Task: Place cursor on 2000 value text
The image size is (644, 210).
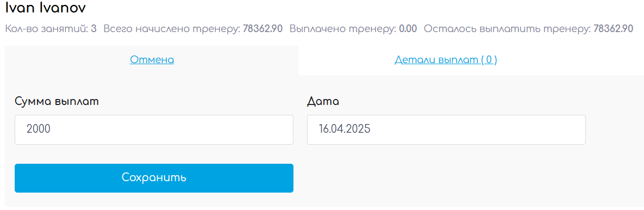Action: coord(39,129)
